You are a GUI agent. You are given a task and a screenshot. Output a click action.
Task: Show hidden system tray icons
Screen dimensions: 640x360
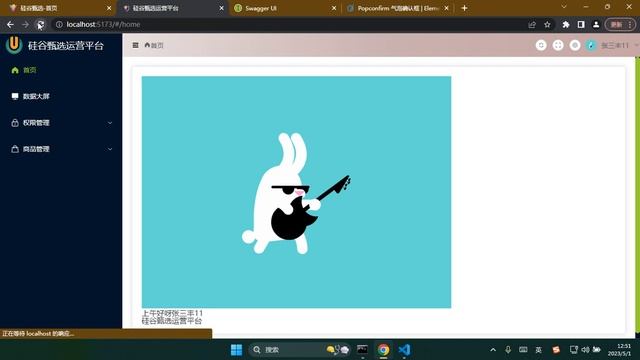tap(493, 350)
